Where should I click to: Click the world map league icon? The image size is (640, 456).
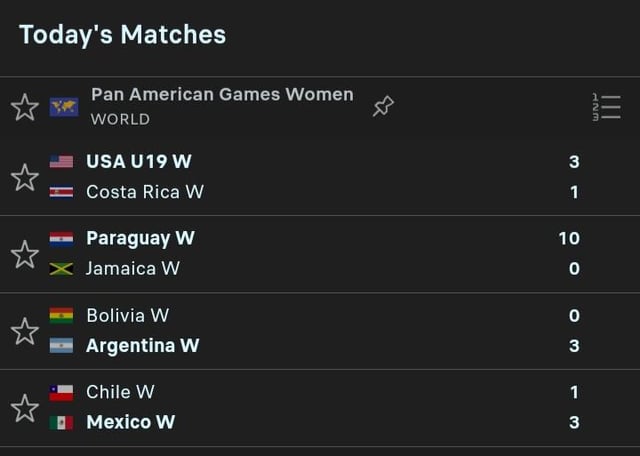(63, 106)
